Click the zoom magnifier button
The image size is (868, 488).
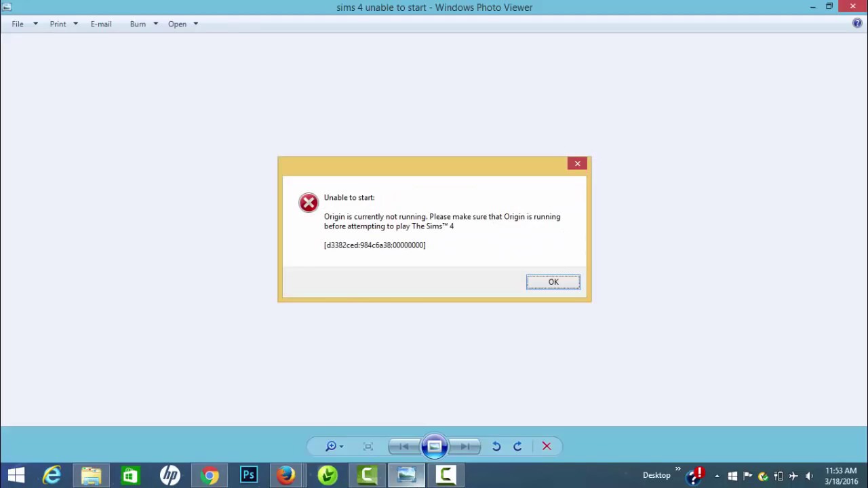click(x=331, y=446)
